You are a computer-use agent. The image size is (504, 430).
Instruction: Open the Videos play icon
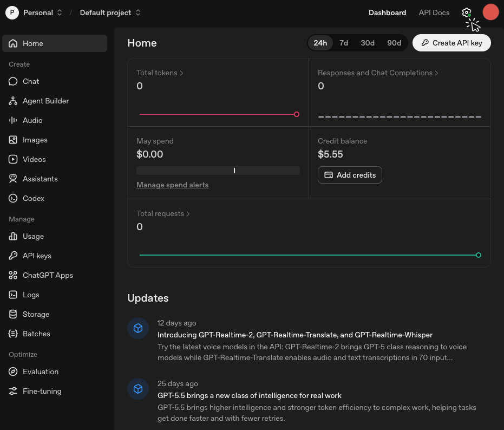pos(13,159)
